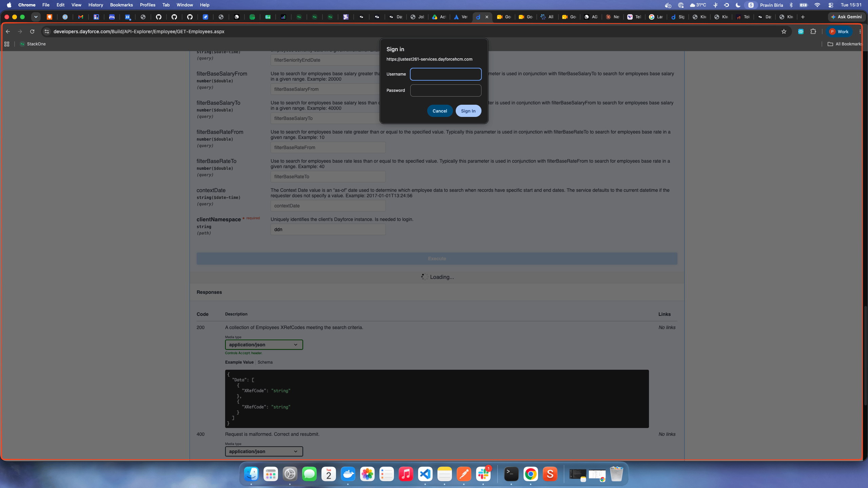Open new tab with plus button

point(803,17)
